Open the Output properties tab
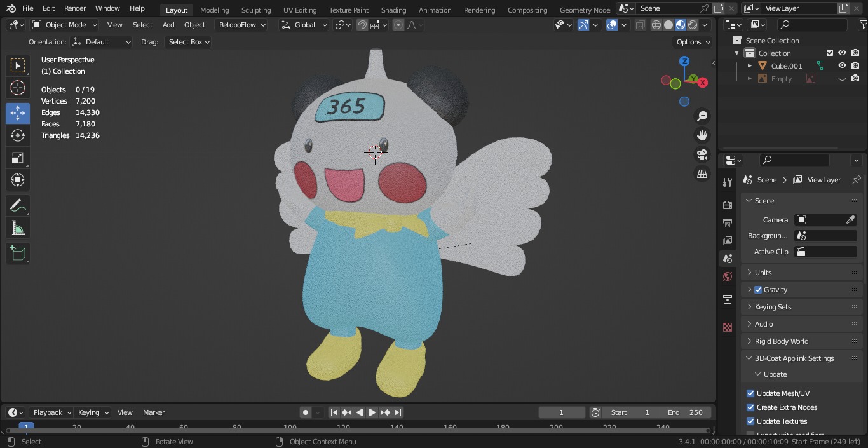 point(728,223)
